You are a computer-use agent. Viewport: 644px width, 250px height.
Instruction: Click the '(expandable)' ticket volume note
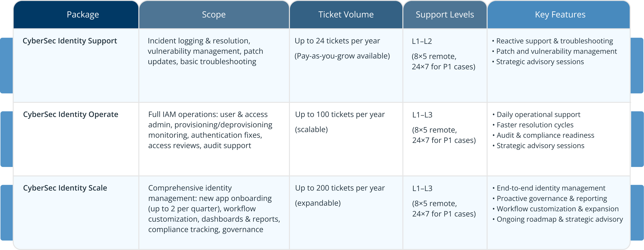click(318, 203)
